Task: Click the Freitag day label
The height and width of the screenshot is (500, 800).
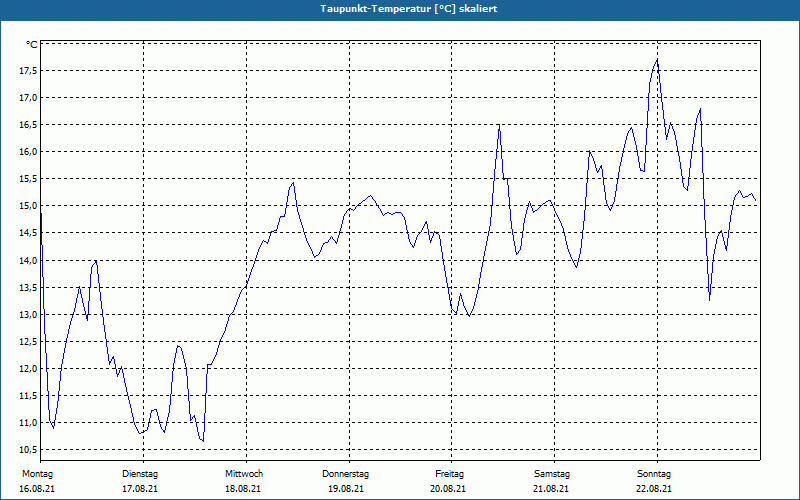Action: 449,474
